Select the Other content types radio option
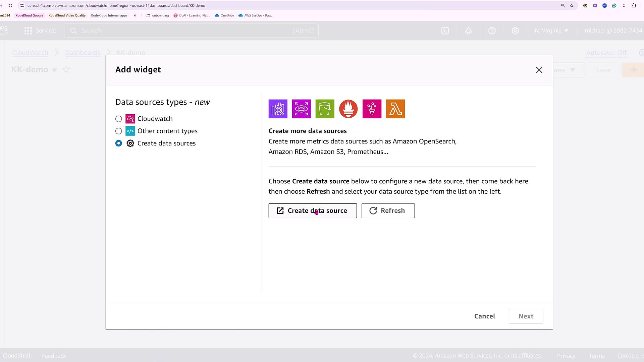The height and width of the screenshot is (362, 644). tap(118, 131)
